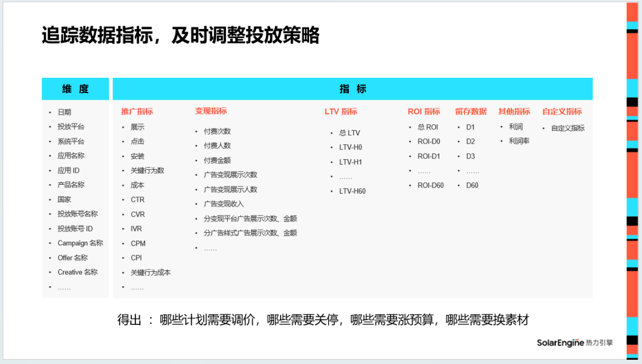The image size is (642, 364).
Task: Click the CPM entry
Action: tap(138, 243)
